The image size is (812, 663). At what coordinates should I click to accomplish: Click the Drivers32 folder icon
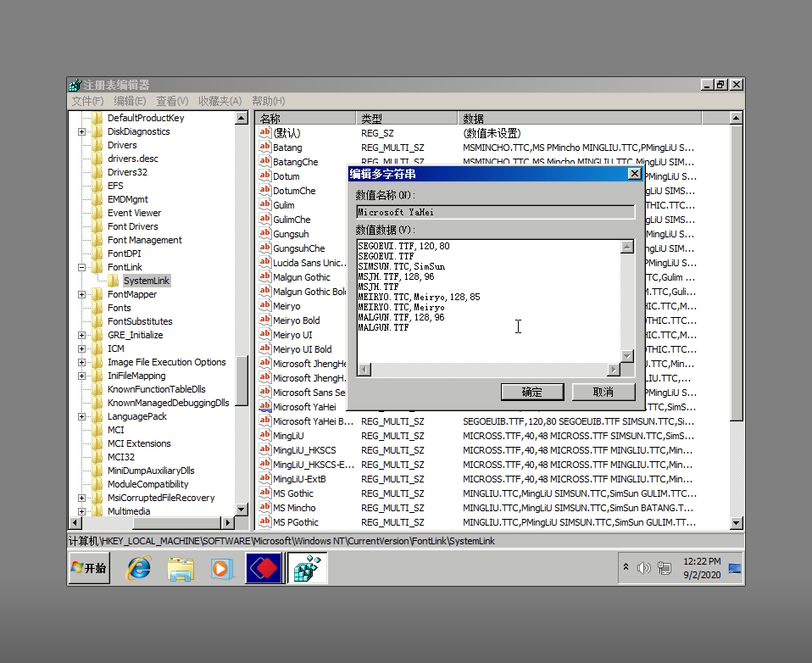[x=97, y=171]
